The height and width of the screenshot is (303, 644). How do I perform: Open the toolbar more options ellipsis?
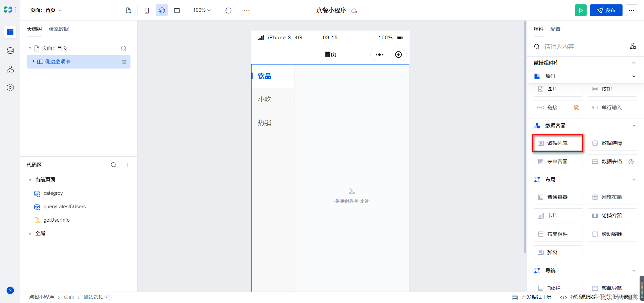pos(247,10)
